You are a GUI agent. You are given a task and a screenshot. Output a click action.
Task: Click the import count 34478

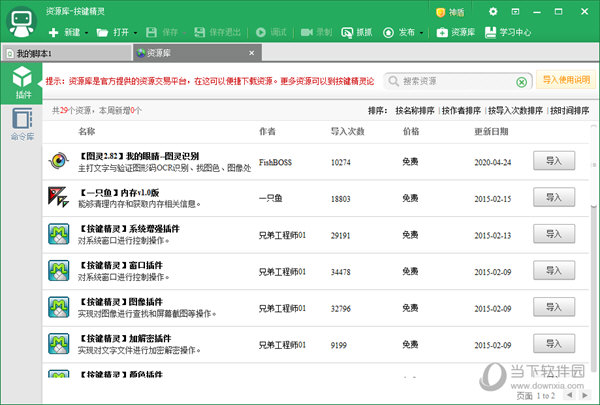341,272
